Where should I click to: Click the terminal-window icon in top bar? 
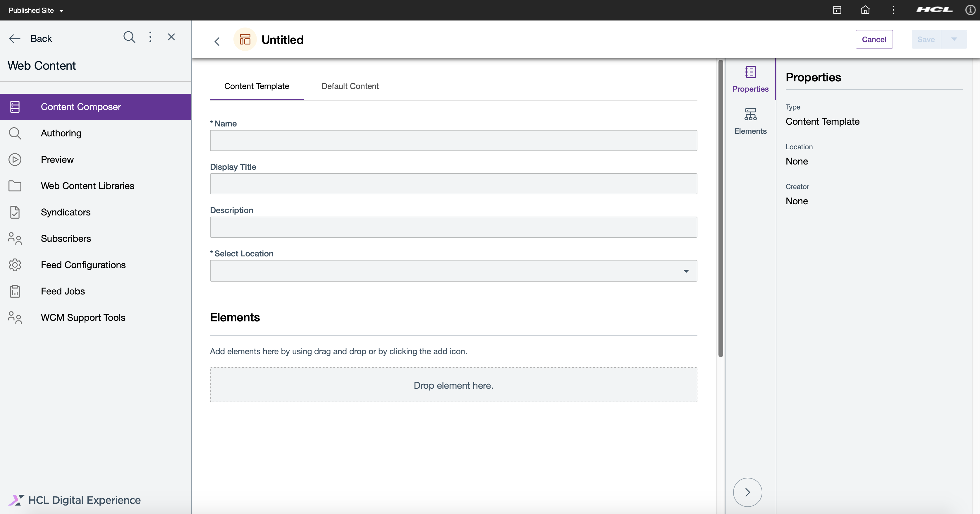837,10
